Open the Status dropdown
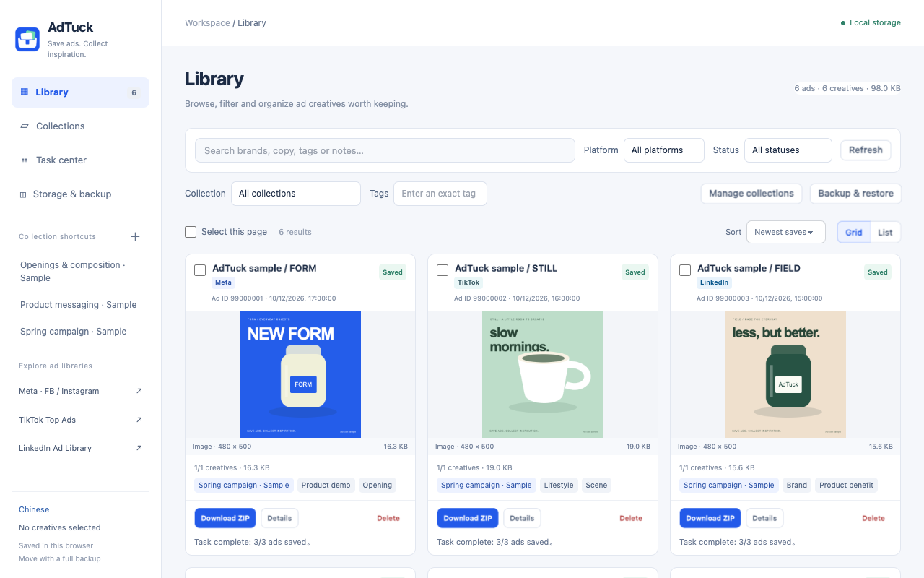Image resolution: width=924 pixels, height=578 pixels. (788, 150)
